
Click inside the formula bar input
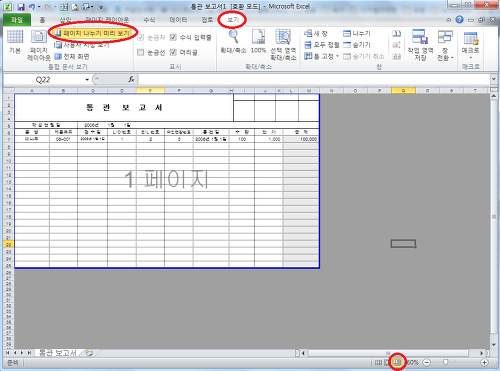(x=314, y=80)
